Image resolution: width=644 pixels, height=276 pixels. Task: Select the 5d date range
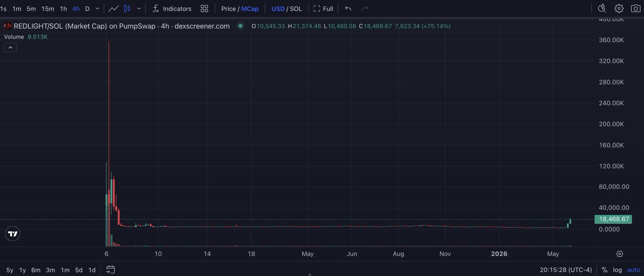pos(78,270)
